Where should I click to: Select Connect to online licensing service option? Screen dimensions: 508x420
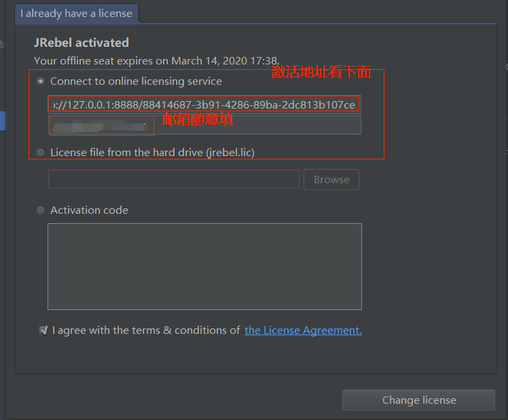point(41,81)
